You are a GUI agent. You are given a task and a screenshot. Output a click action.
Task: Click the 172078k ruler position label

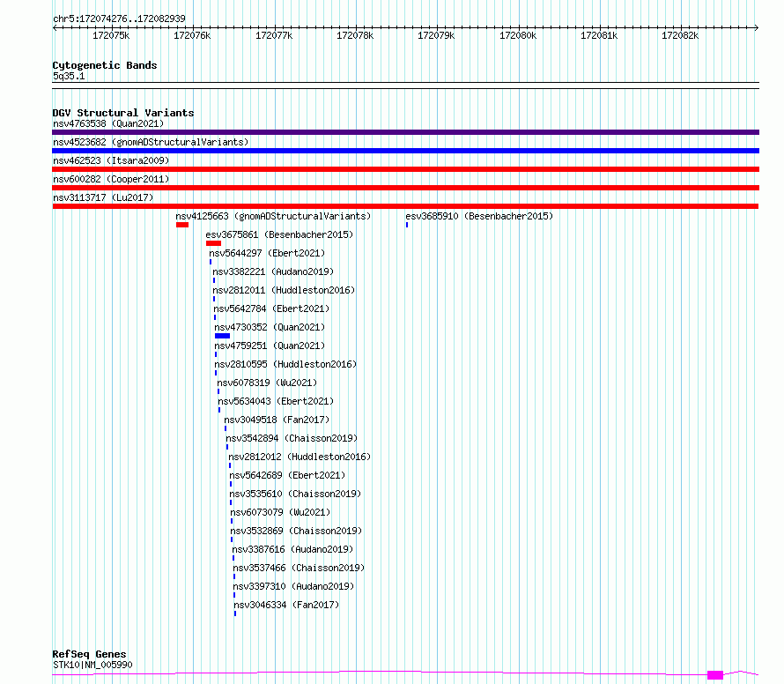click(x=355, y=35)
